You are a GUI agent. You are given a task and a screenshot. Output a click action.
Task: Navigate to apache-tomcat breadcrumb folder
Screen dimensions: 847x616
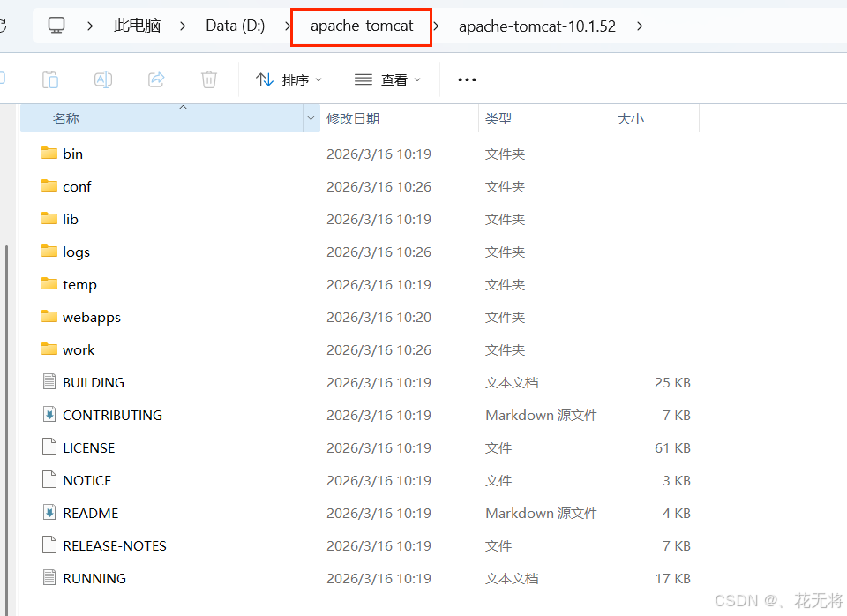tap(362, 26)
